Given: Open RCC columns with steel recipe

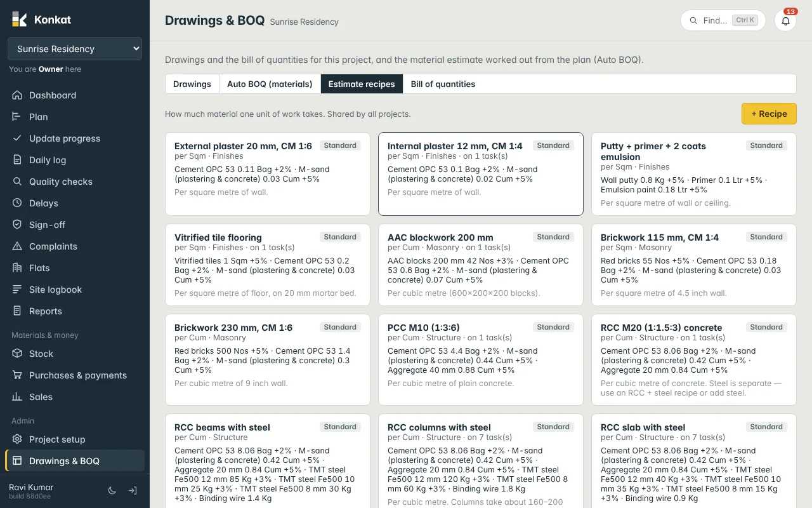Looking at the screenshot, I should (x=481, y=461).
